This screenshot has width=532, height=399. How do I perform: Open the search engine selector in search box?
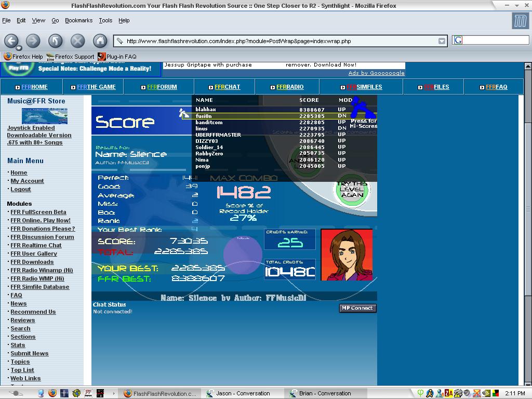point(457,41)
